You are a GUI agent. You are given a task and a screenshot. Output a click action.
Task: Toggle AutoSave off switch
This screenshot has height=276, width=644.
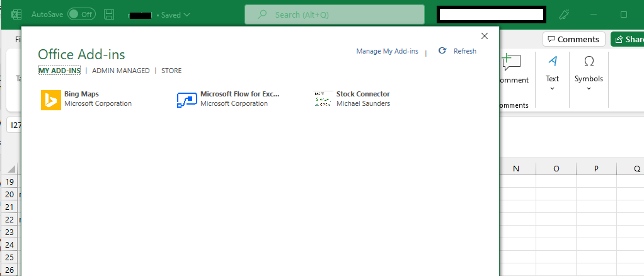click(81, 14)
